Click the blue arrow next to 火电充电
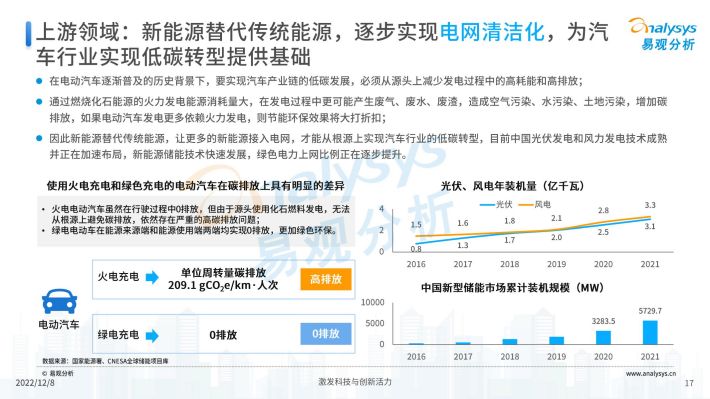Image resolution: width=710 pixels, height=399 pixels. [x=152, y=277]
